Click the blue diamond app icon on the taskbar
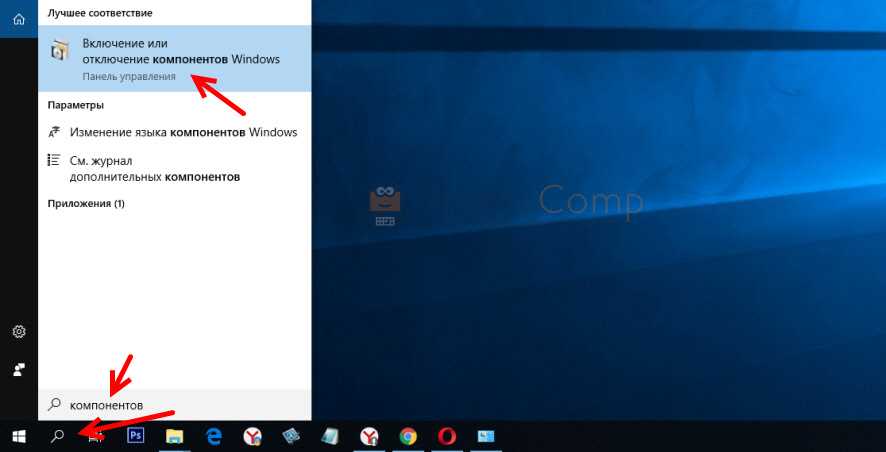The image size is (886, 452). point(292,436)
